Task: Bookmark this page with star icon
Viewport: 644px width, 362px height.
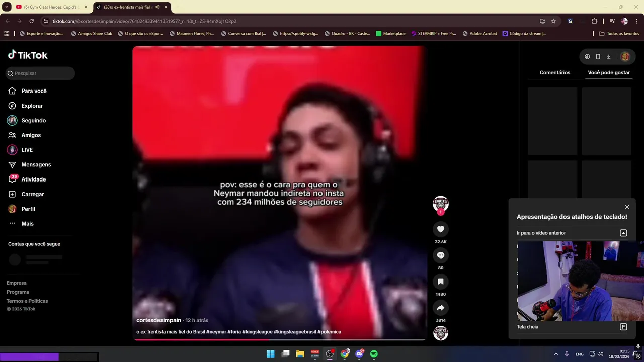Action: [x=553, y=21]
